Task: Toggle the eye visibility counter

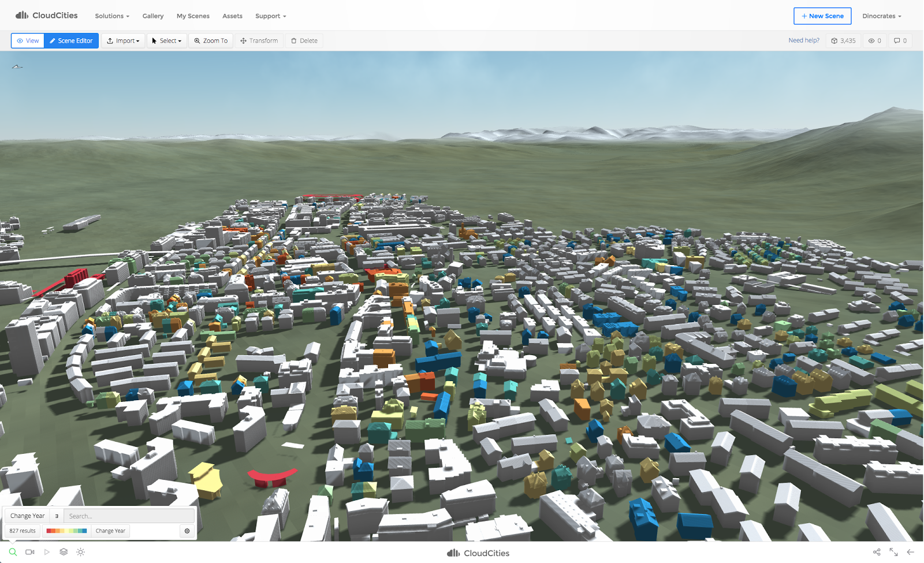Action: click(874, 40)
